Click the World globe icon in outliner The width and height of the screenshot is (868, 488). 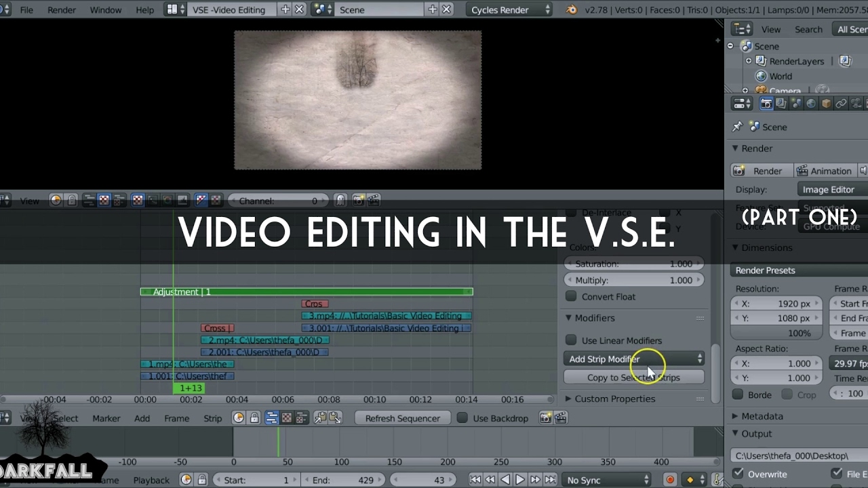point(761,76)
